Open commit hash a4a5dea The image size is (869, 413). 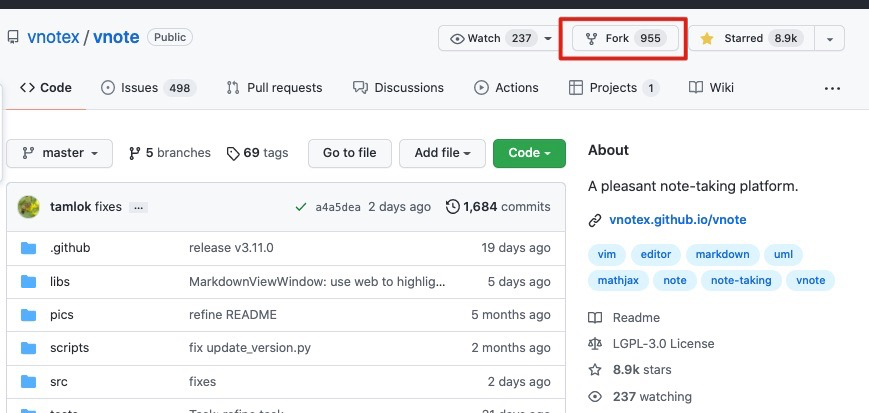point(338,207)
